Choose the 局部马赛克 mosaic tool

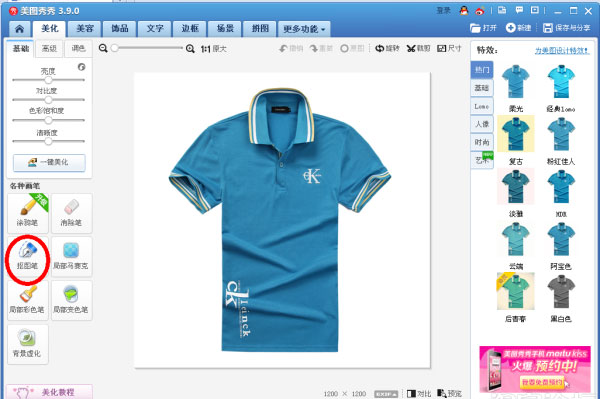[x=72, y=256]
